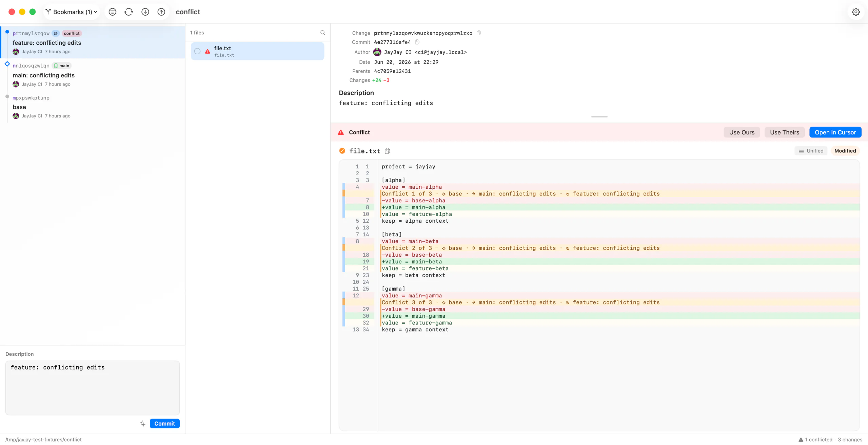The image size is (868, 445).
Task: Click the repository path in status bar
Action: 43,440
